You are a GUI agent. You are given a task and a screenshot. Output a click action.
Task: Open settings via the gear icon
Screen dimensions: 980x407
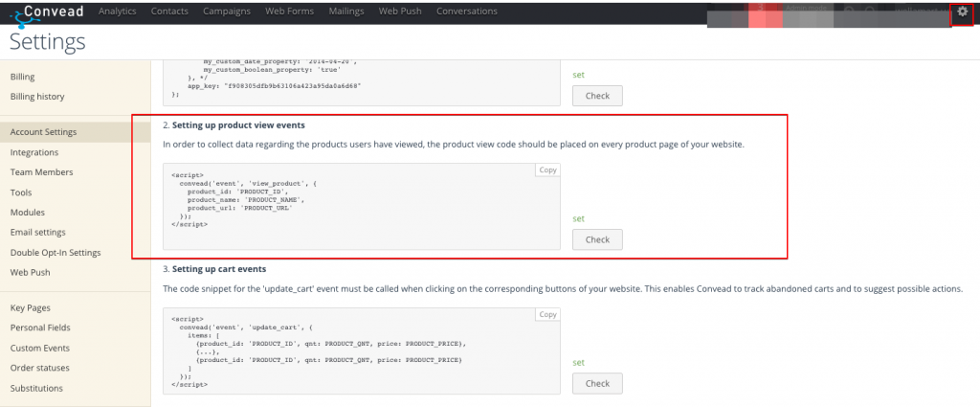tap(963, 11)
